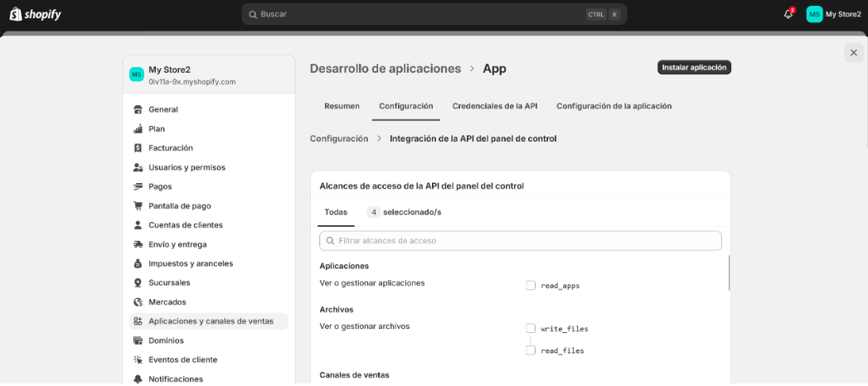Open the notifications bell icon
The width and height of the screenshot is (868, 386).
pyautogui.click(x=788, y=14)
